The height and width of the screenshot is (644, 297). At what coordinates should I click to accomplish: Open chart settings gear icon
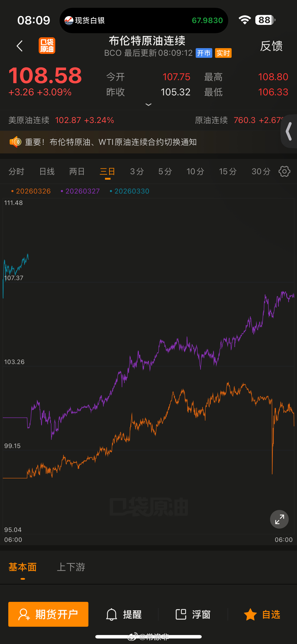(284, 172)
